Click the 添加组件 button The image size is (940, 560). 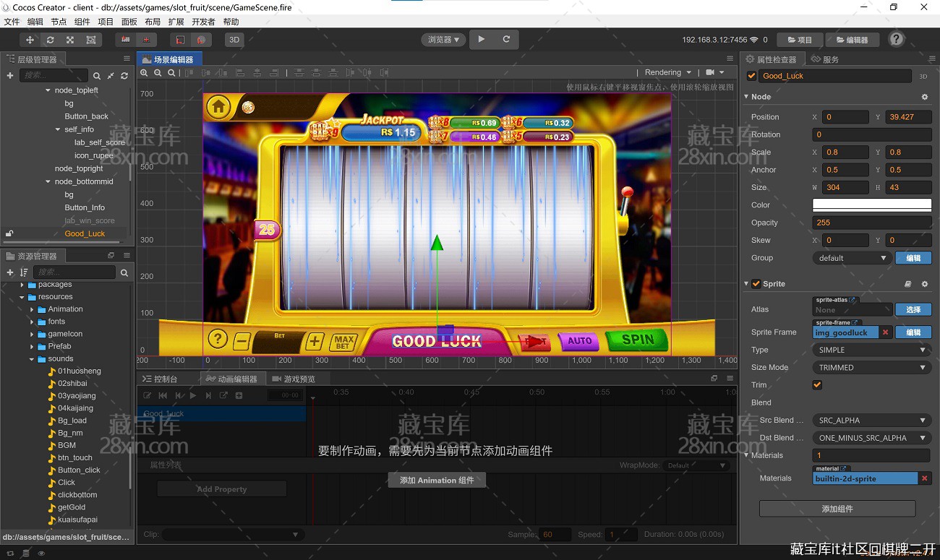click(837, 509)
